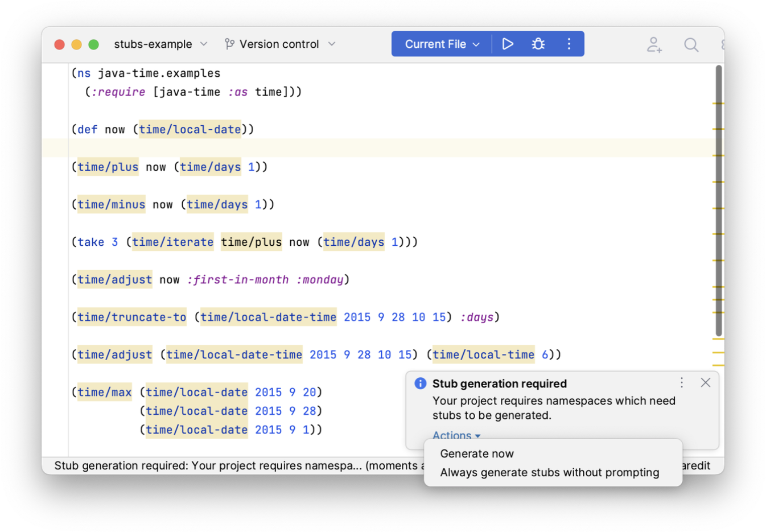This screenshot has width=766, height=532.
Task: Start debugging with the bug icon
Action: [x=538, y=44]
